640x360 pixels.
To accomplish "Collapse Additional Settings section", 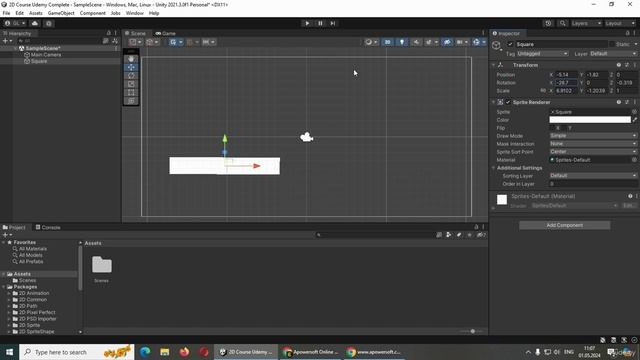I will click(x=493, y=168).
